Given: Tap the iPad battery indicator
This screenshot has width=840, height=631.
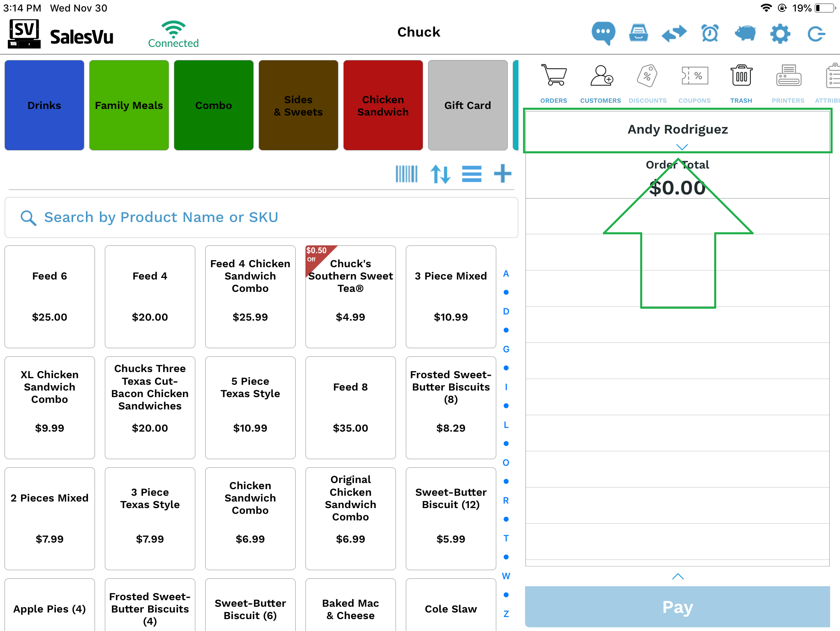Looking at the screenshot, I should coord(824,8).
